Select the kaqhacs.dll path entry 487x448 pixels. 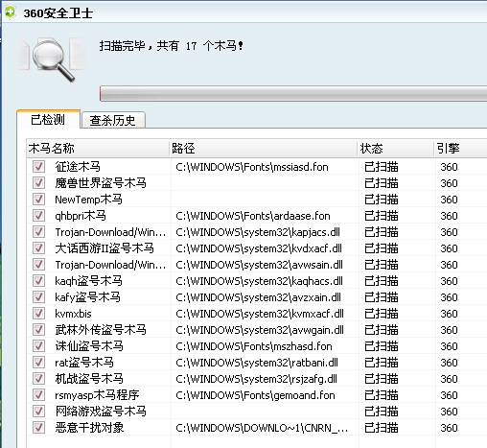point(259,281)
